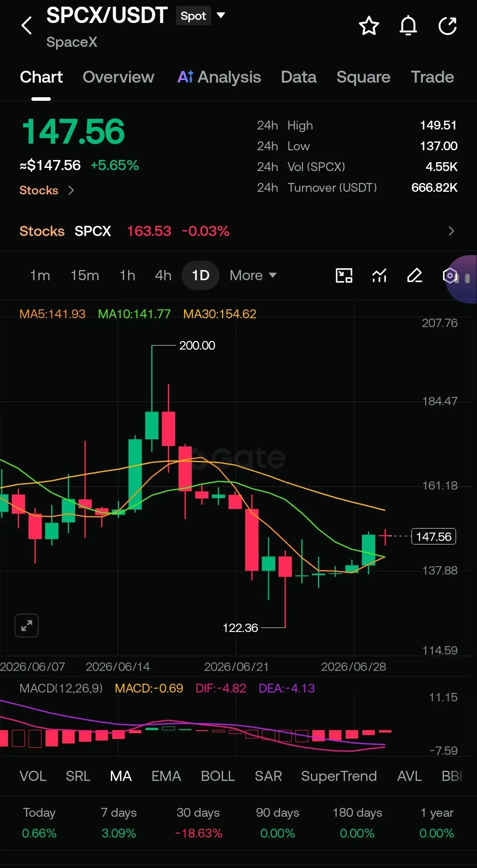Viewport: 477px width, 868px height.
Task: Tap the 24h High value 149.51
Action: tap(438, 126)
